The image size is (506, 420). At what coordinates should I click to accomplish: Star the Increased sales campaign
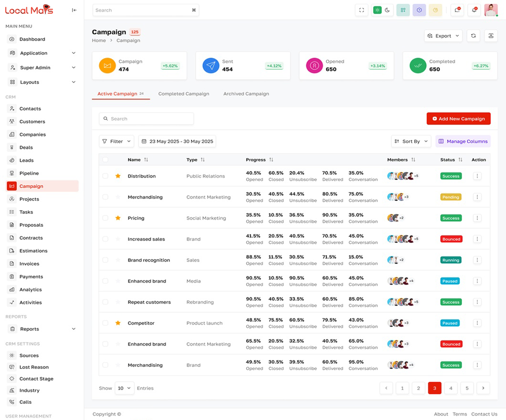118,239
